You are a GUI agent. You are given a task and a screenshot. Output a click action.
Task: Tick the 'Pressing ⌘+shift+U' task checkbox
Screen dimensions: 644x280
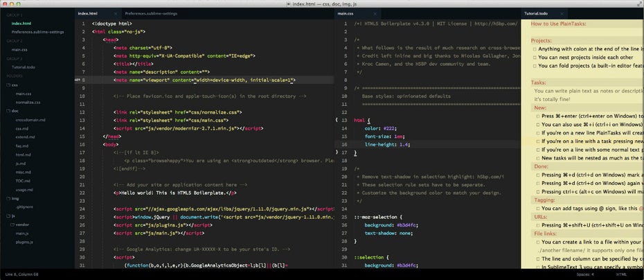coord(538,225)
